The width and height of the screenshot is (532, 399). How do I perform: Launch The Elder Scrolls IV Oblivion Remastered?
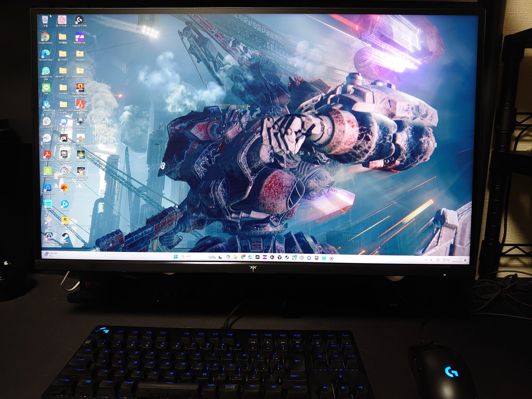[80, 90]
